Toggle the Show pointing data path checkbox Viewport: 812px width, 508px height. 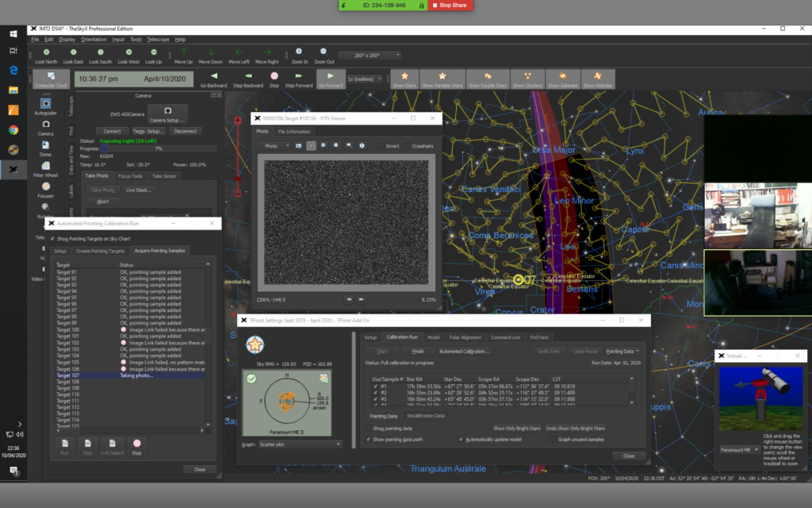368,439
